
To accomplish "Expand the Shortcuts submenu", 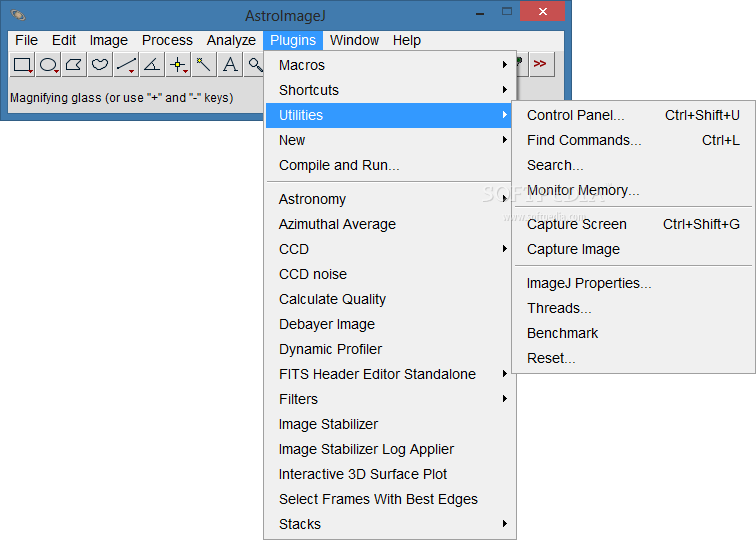I will tap(391, 90).
